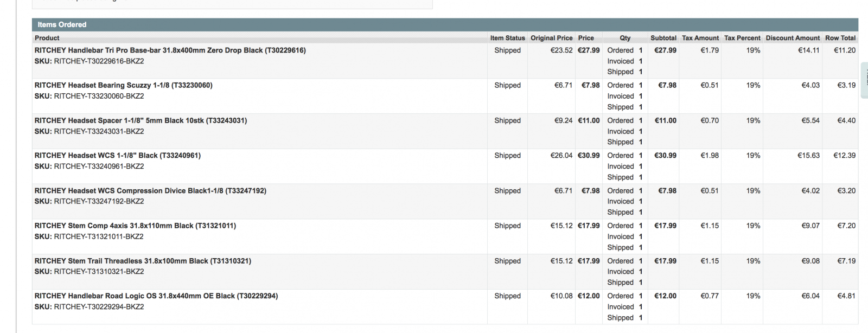Image resolution: width=868 pixels, height=333 pixels.
Task: Select the RITCHEY Stem Trail Threadless product name
Action: pos(143,261)
